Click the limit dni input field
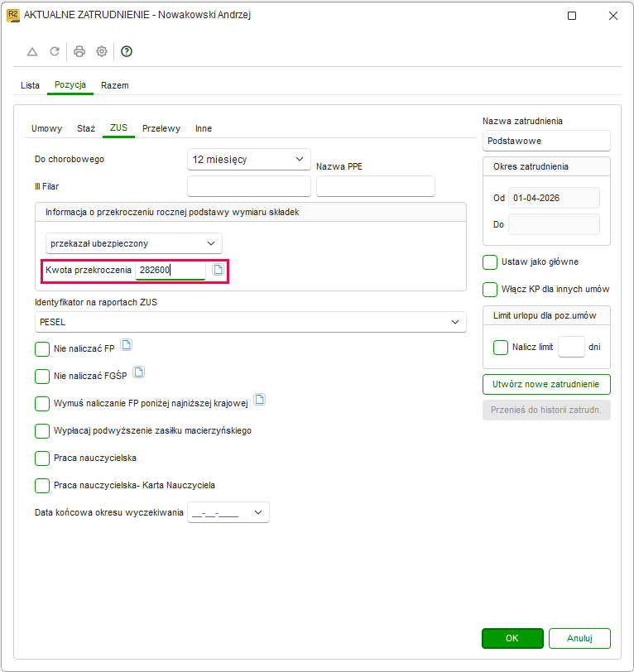Viewport: 634px width, 672px height. [571, 347]
